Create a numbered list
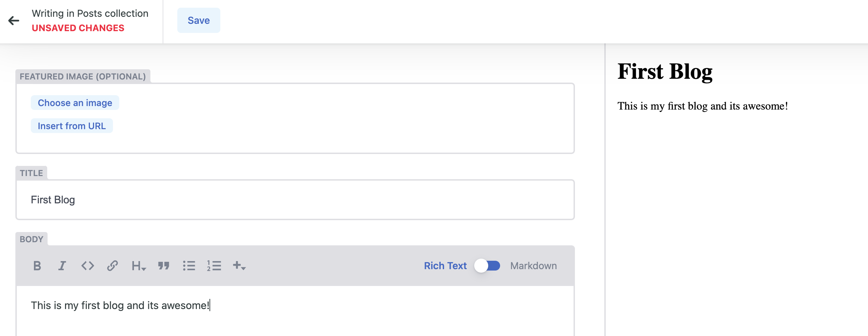The image size is (868, 336). (214, 266)
